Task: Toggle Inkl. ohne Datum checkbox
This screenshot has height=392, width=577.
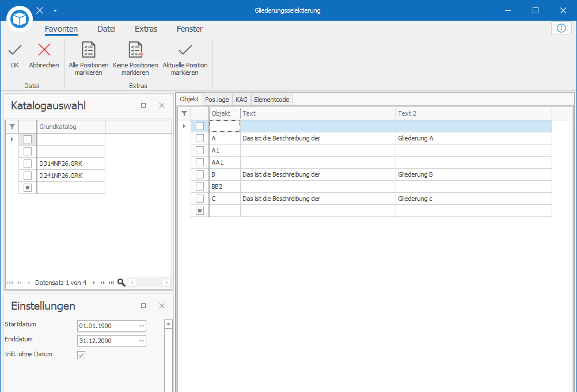Action: click(x=81, y=355)
